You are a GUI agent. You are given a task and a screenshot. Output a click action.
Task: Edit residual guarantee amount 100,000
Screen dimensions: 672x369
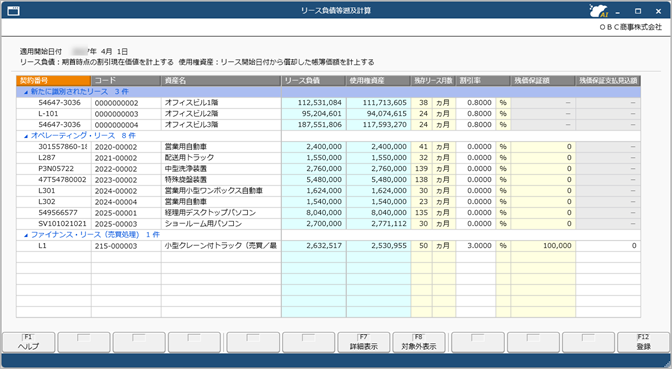543,246
